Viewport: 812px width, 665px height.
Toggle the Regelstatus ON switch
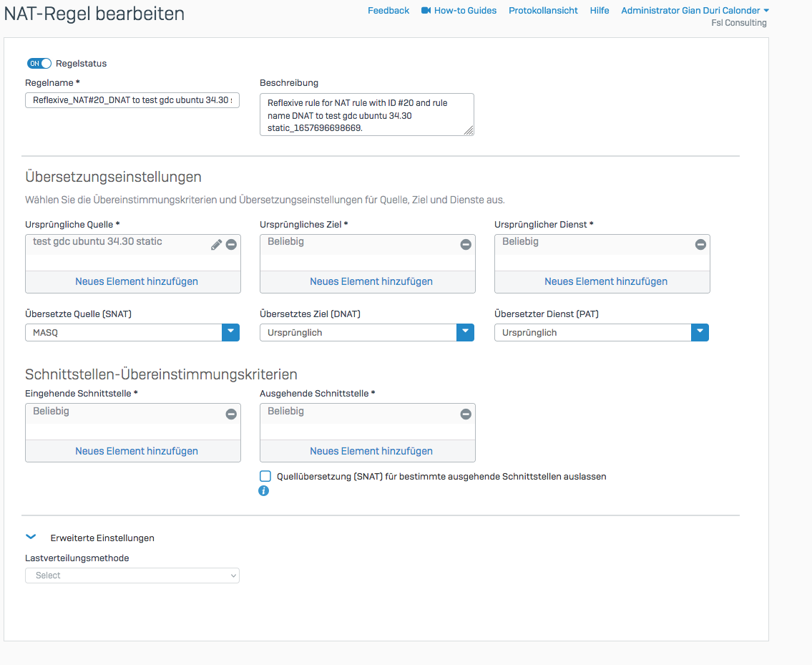tap(39, 64)
